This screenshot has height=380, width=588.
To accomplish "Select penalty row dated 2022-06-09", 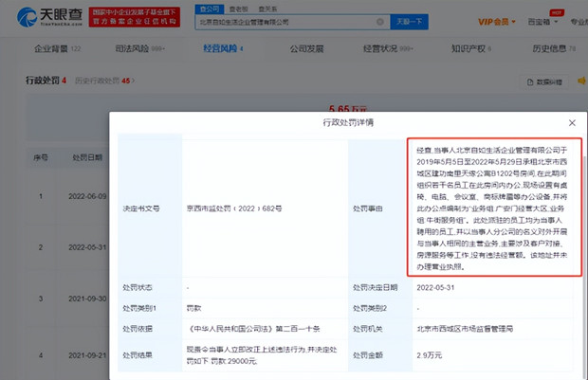I will [x=67, y=196].
